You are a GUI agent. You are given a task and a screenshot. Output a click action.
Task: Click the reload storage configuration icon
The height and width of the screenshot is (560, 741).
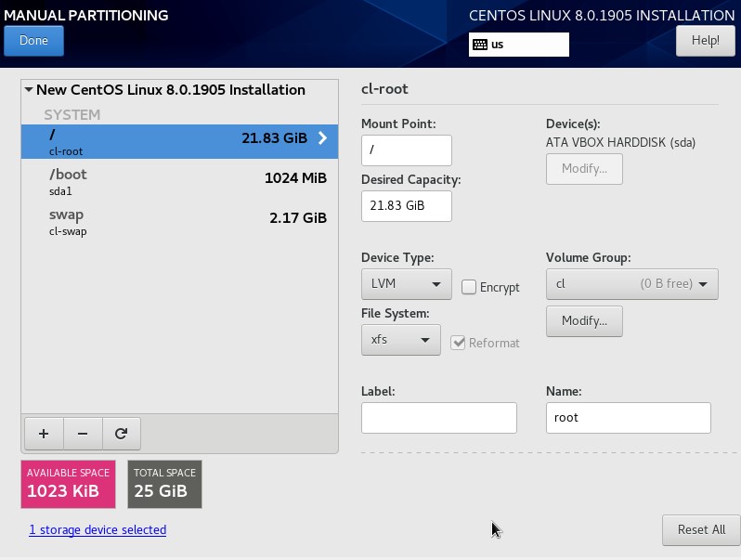tap(121, 434)
